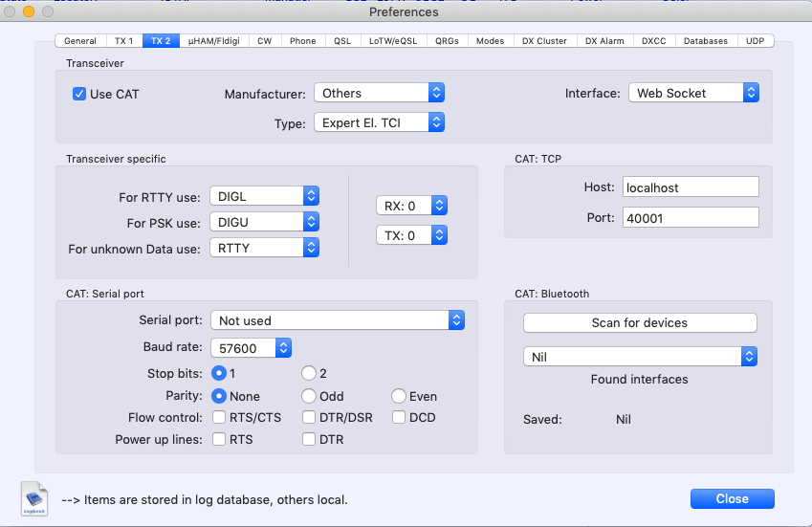Select Odd parity radio button
The image size is (812, 527).
(x=309, y=396)
